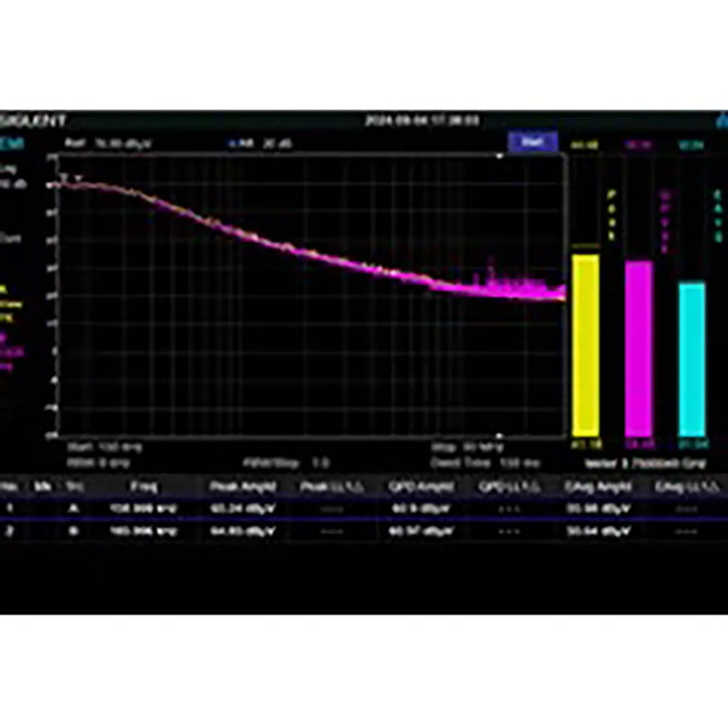Select row 1 in the signal table
Image resolution: width=728 pixels, height=728 pixels.
(x=364, y=508)
